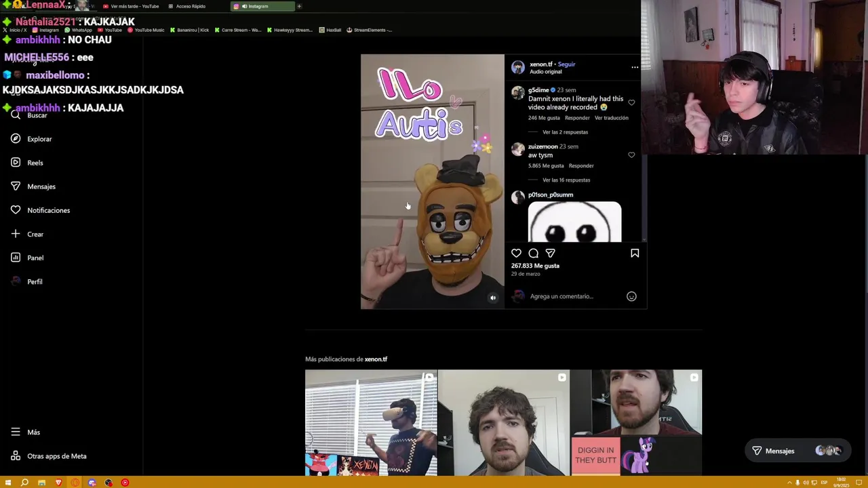
Task: Open the DIGGIN IN THEY BUTT post thumbnail
Action: coord(636,423)
